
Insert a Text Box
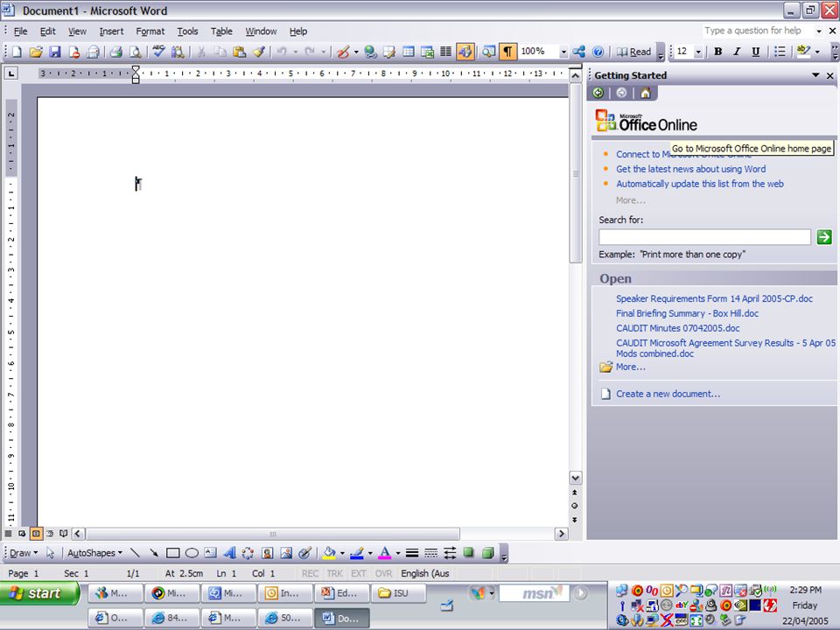coord(211,553)
